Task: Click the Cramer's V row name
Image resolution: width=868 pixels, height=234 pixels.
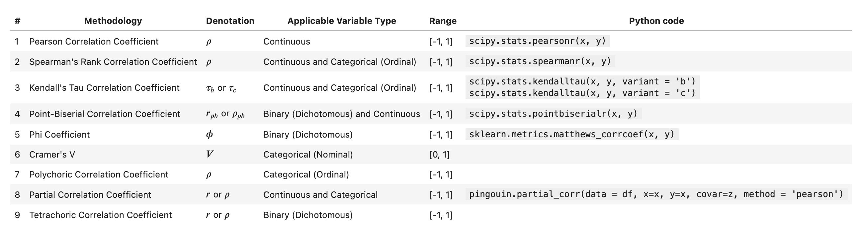Action: [x=52, y=155]
